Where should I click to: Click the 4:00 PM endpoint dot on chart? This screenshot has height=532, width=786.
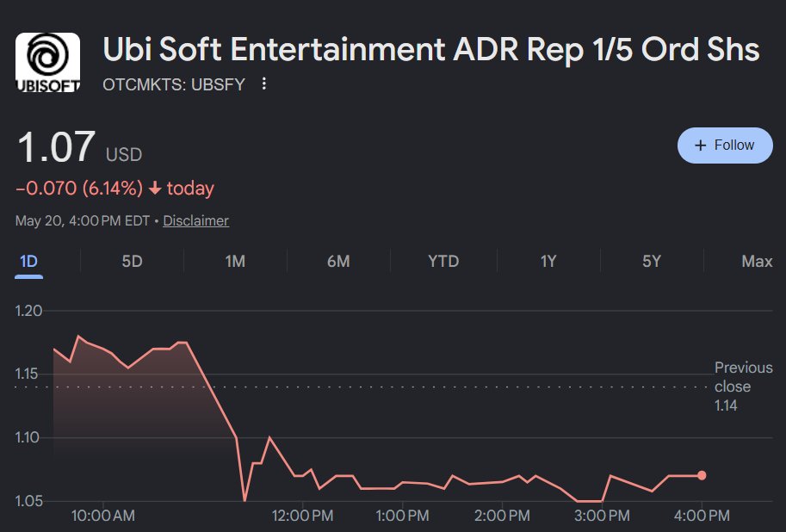pyautogui.click(x=702, y=475)
